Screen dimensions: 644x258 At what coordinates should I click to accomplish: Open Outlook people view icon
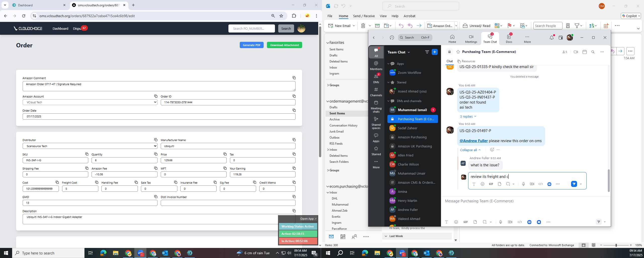(354, 237)
